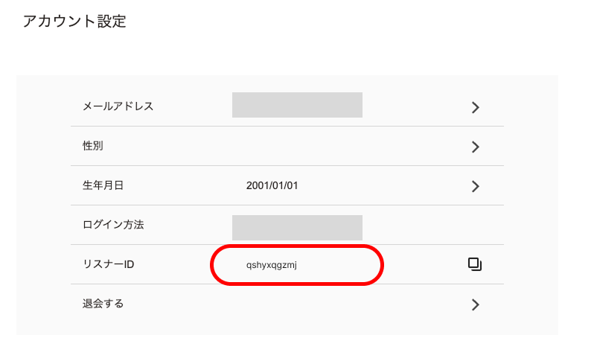
Task: Select the メールアドレス label
Action: coord(118,106)
